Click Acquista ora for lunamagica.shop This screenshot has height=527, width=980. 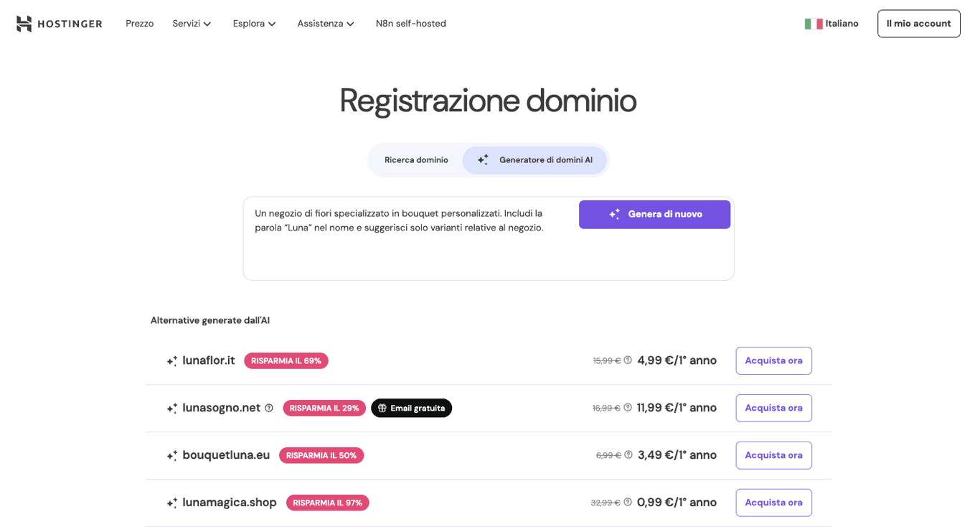(773, 503)
